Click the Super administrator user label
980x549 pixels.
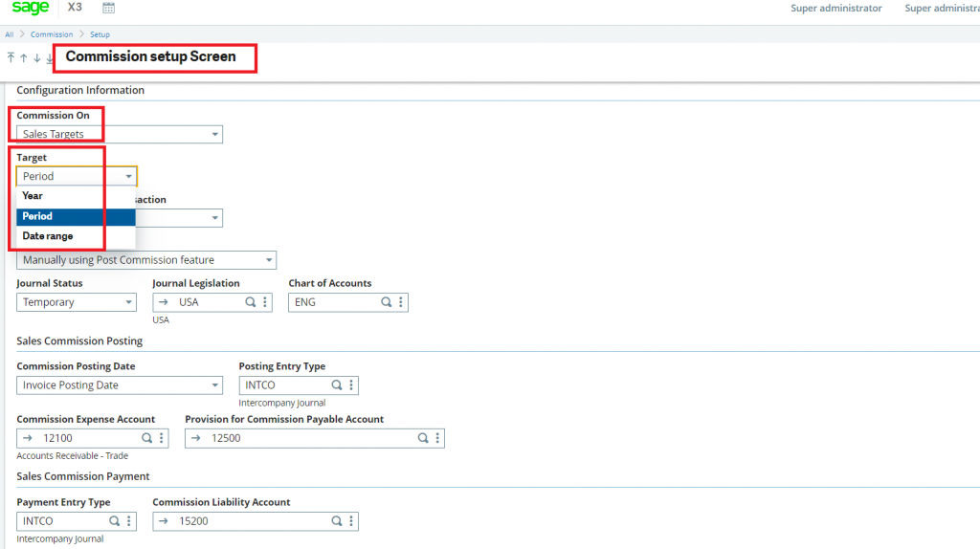point(835,9)
